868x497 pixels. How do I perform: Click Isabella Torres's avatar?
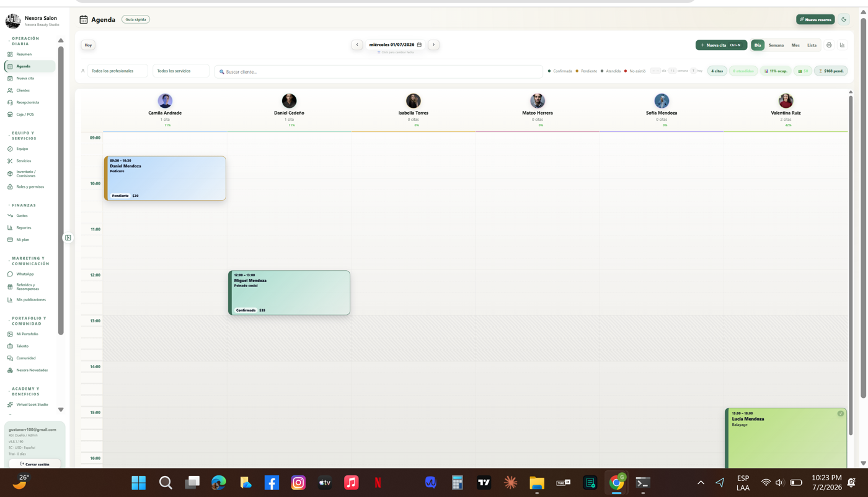(x=414, y=100)
